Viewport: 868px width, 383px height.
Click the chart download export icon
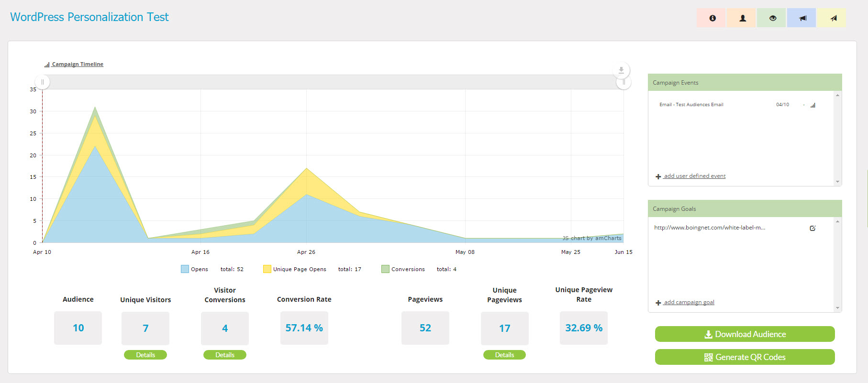[621, 70]
